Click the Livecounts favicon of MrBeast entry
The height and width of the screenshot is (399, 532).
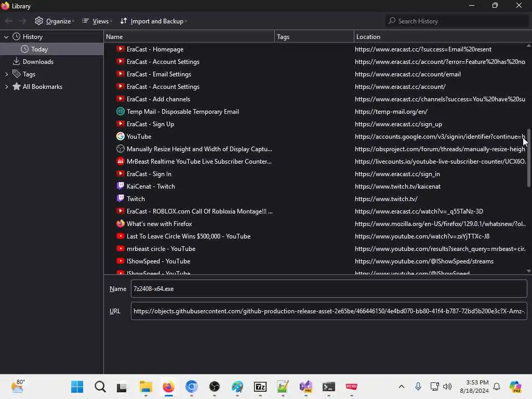point(121,161)
